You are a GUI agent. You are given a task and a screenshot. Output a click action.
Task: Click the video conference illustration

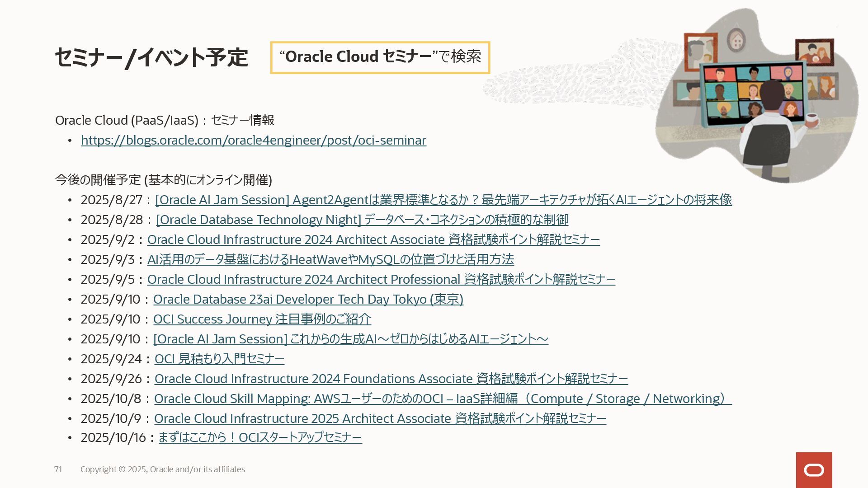[757, 96]
